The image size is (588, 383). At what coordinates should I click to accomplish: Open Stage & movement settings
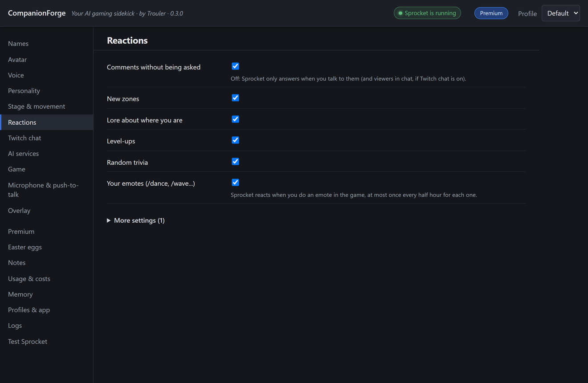click(46, 106)
